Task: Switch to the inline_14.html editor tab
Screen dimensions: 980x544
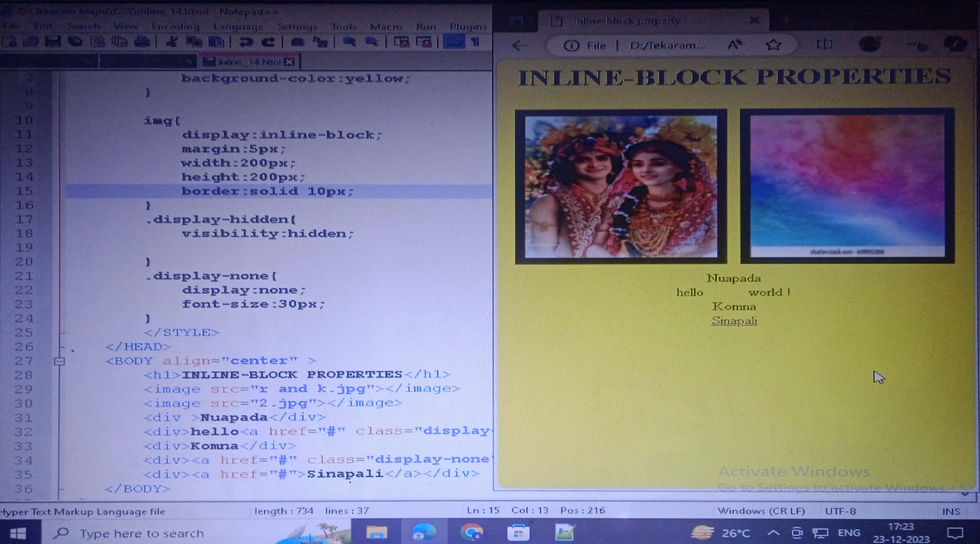Action: [x=247, y=62]
